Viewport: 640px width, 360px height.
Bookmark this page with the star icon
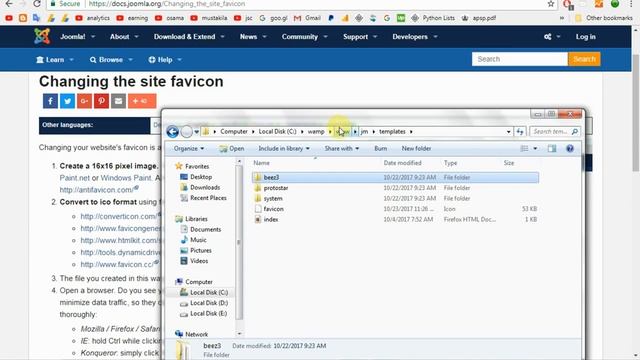pos(551,4)
